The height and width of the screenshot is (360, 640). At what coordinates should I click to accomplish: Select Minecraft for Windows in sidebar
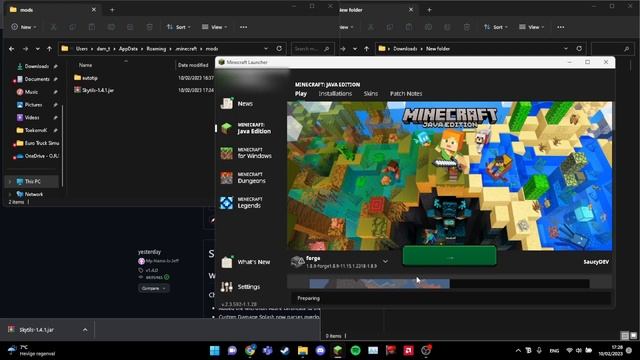pyautogui.click(x=246, y=153)
